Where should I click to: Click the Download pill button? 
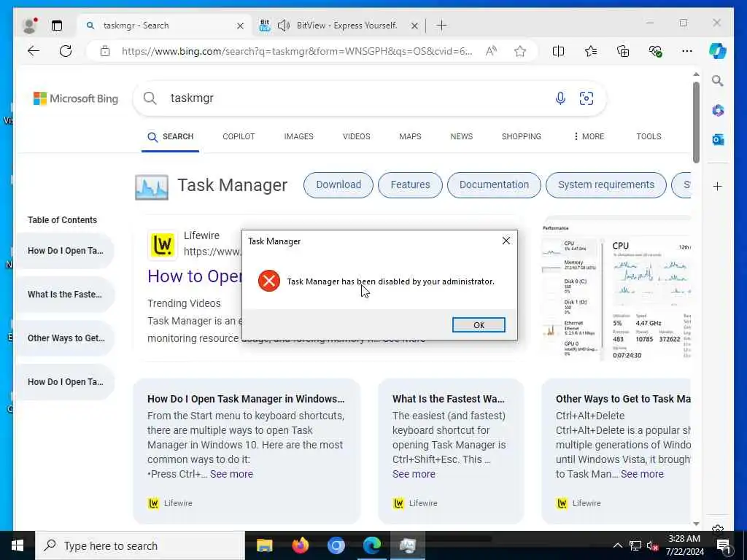pyautogui.click(x=338, y=184)
